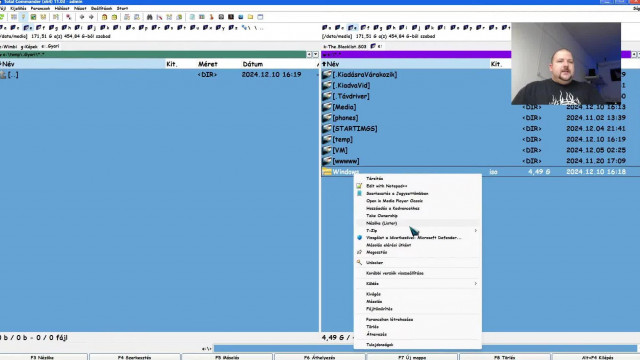Choose Edit with Notepad++ from the context menu
This screenshot has width=640, height=360.
coord(386,186)
